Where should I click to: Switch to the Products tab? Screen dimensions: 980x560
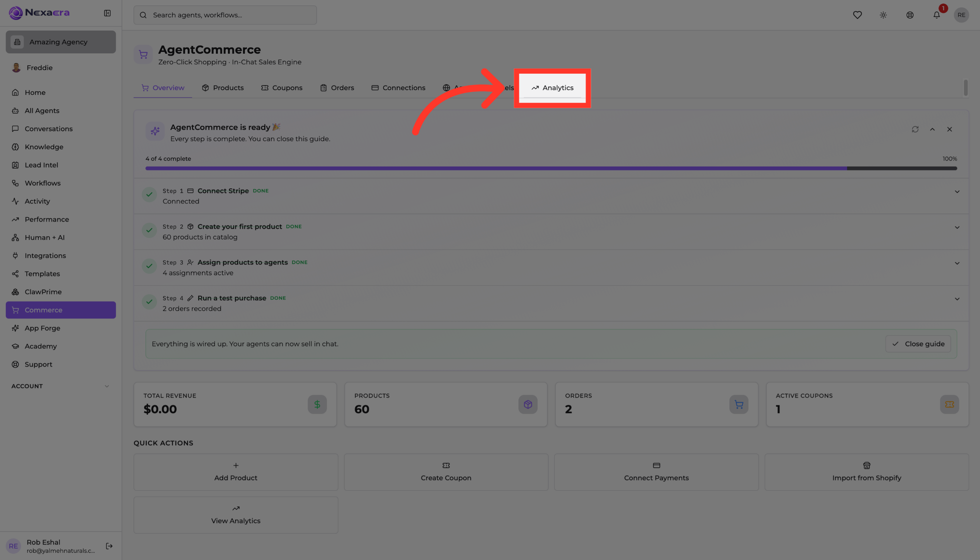pyautogui.click(x=223, y=88)
